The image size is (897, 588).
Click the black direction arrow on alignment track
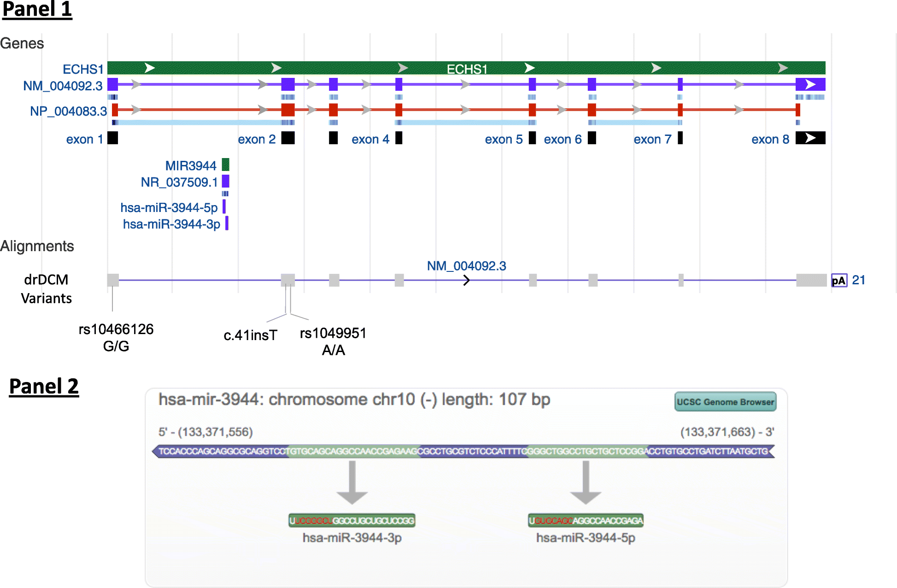[466, 280]
